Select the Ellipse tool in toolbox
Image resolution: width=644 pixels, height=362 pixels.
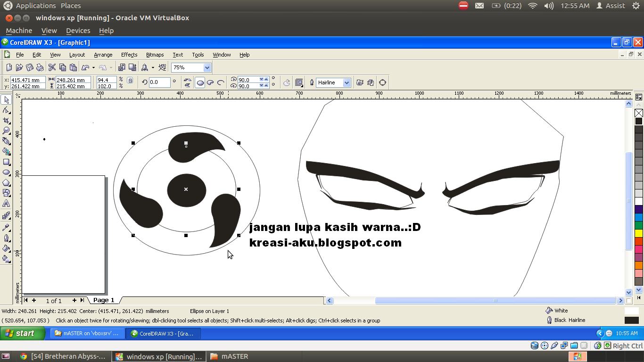6,172
